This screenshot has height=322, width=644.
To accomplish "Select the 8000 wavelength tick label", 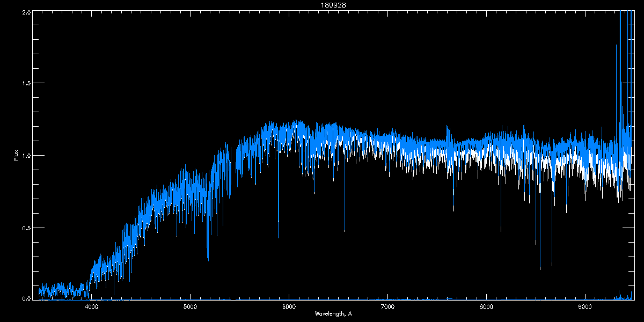I will tap(486, 307).
